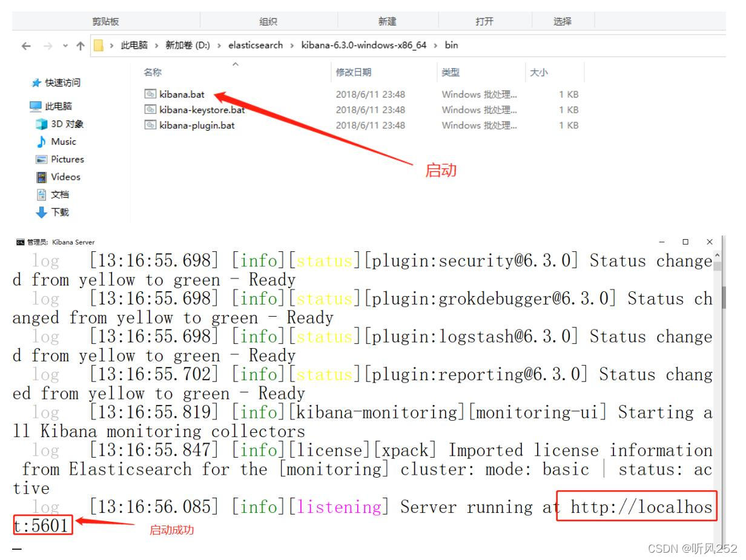Click Kibana Server console window icon

20,242
